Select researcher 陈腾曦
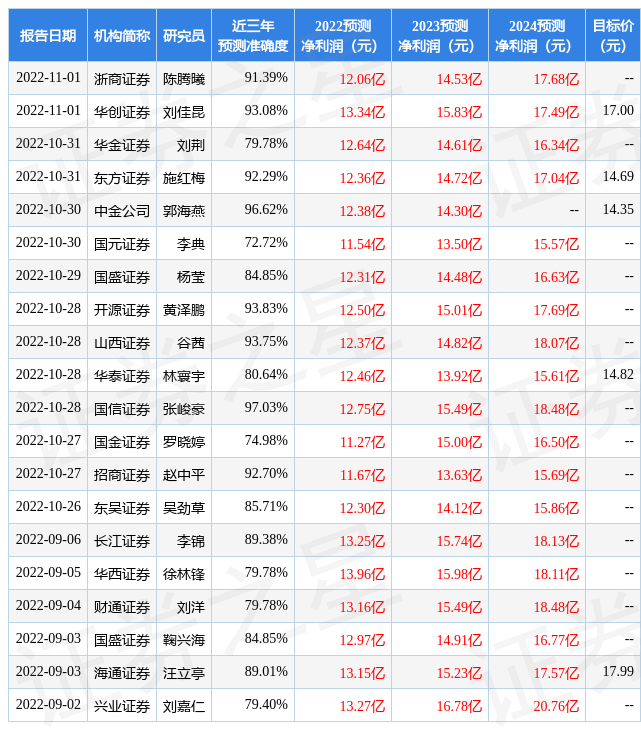The image size is (641, 730). coord(184,79)
